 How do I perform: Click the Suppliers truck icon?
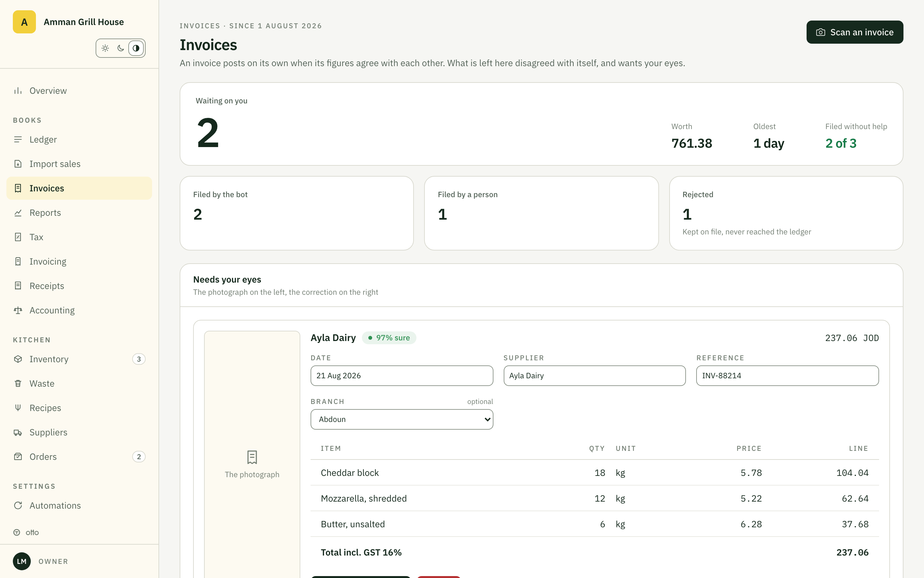tap(18, 432)
